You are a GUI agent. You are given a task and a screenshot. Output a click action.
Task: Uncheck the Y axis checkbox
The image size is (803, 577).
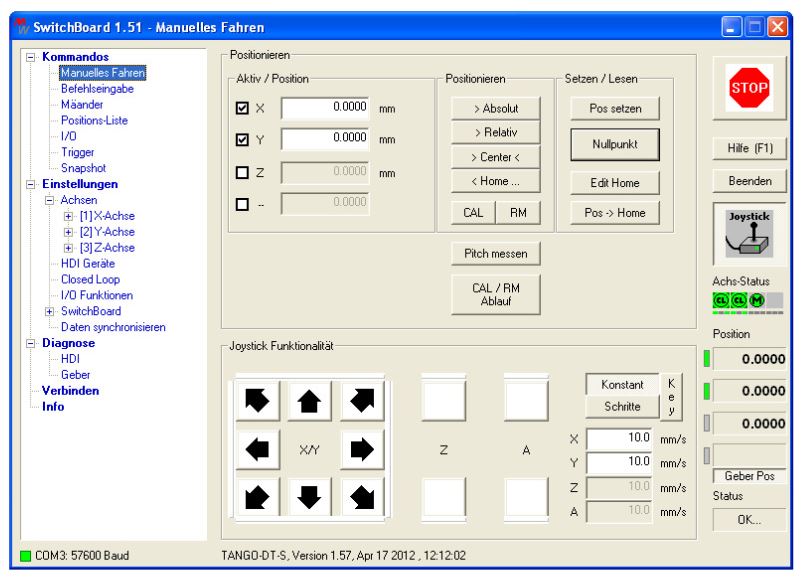pos(240,140)
